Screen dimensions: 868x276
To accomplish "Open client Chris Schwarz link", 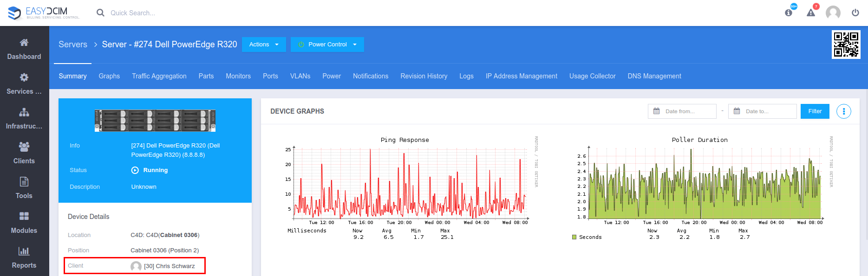I will tap(170, 266).
